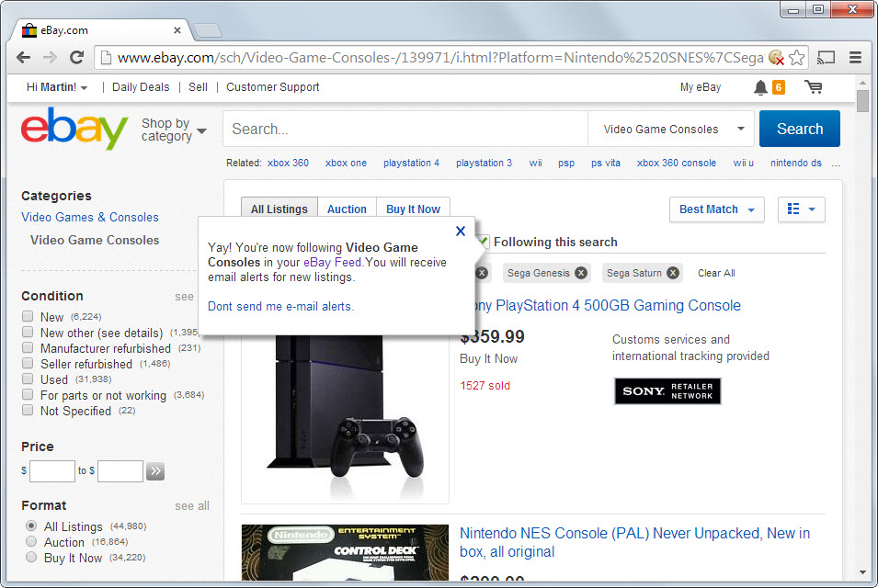Click the blue Search button
Image resolution: width=878 pixels, height=588 pixels.
[800, 129]
